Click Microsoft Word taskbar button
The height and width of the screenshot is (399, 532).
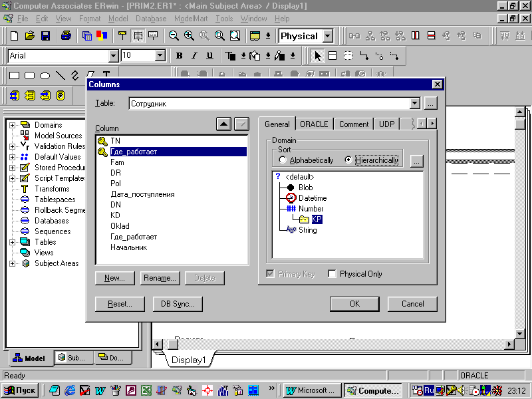[x=313, y=390]
